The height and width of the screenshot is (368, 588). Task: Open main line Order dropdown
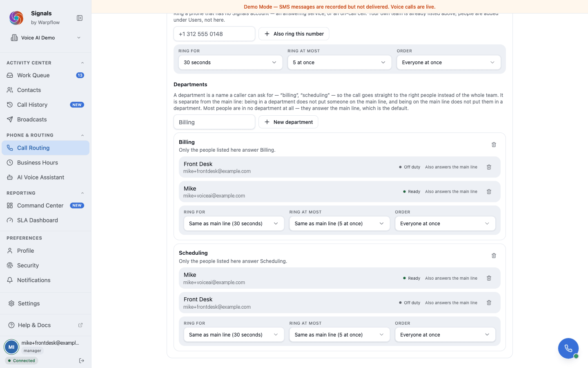449,63
